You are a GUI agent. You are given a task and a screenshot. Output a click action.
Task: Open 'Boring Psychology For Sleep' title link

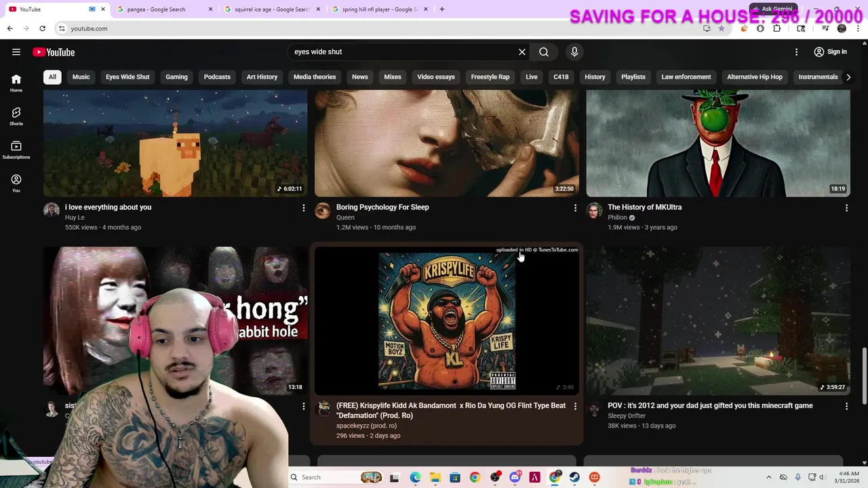point(382,207)
